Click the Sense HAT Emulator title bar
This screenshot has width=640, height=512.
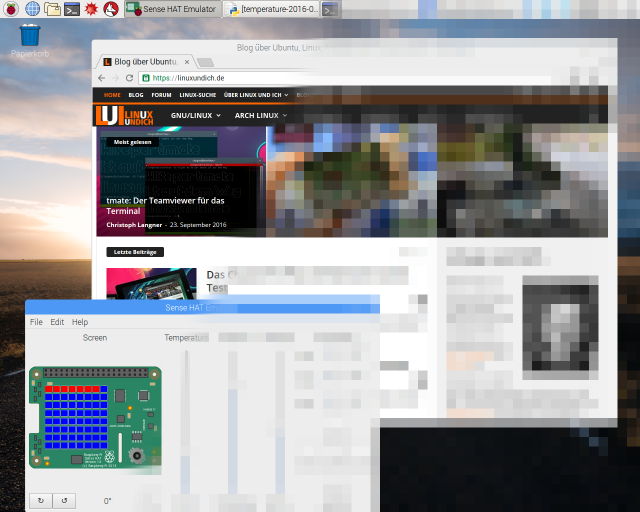[202, 307]
